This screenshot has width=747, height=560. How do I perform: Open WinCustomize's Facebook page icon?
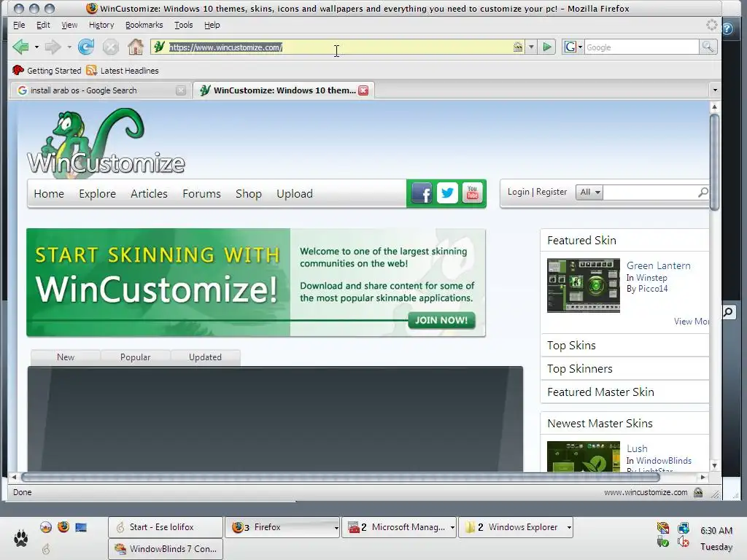coord(422,192)
